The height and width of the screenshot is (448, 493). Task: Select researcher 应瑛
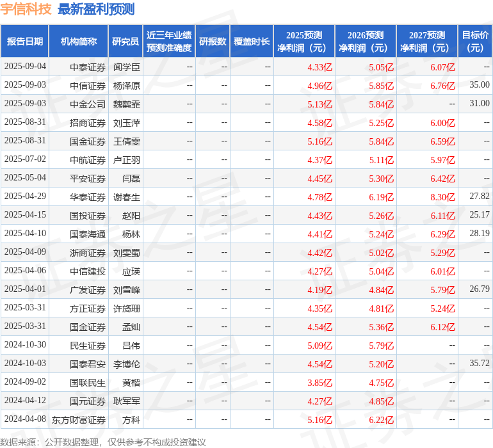click(x=131, y=271)
